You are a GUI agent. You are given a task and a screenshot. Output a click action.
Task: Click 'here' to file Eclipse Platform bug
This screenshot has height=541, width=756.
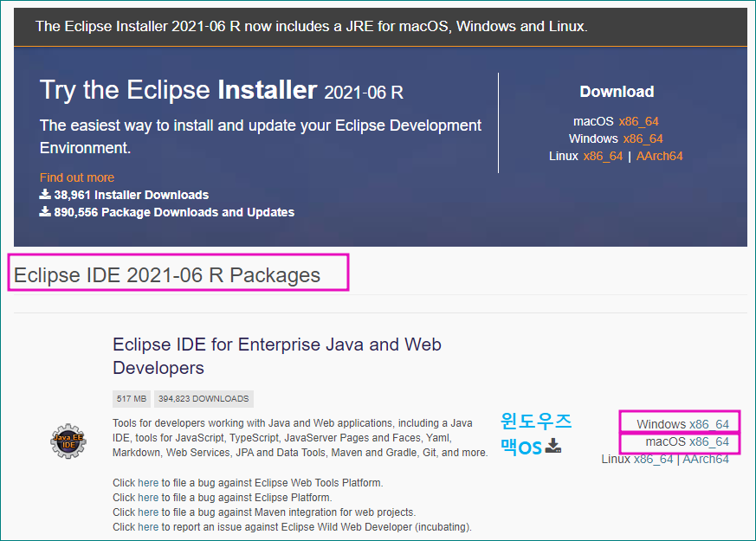pyautogui.click(x=148, y=497)
